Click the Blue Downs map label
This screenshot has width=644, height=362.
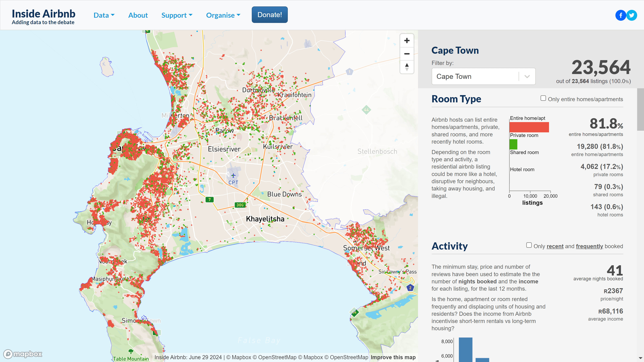[x=285, y=194]
